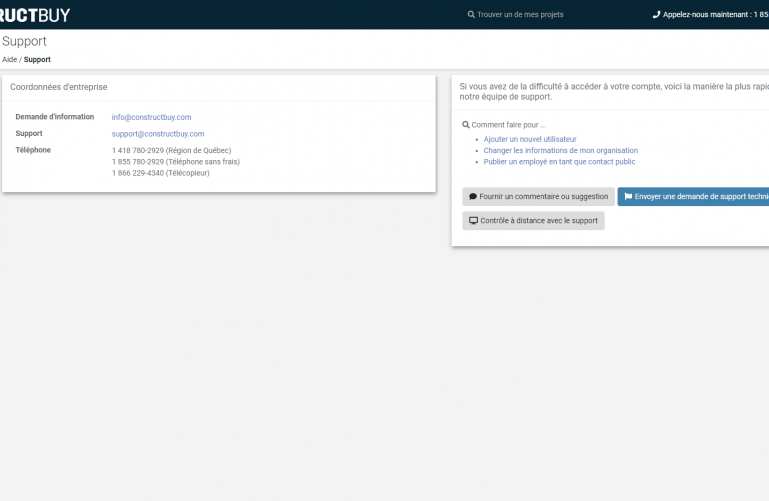Click the ConstructBuy logo in the header
This screenshot has width=769, height=501.
coord(34,15)
